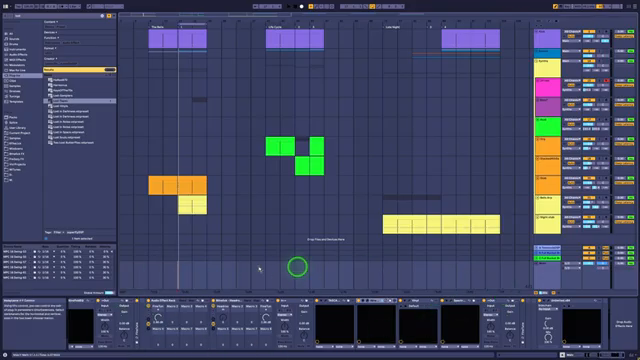
Task: Toggle the Synths track activator button
Action: (x=589, y=61)
